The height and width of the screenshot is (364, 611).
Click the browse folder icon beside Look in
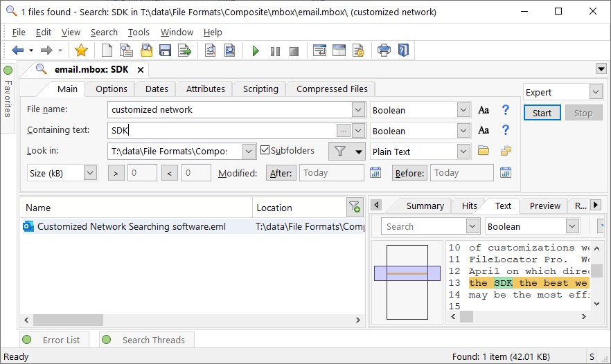click(484, 151)
